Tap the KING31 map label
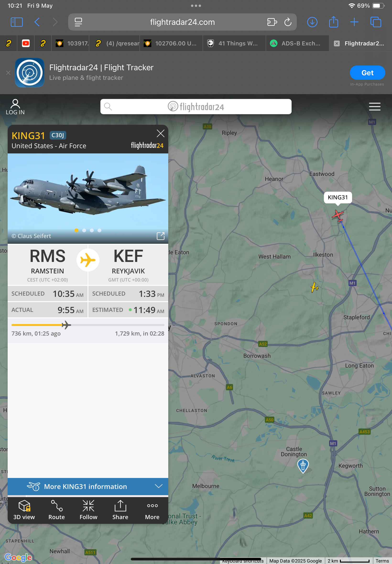This screenshot has height=564, width=392. (x=338, y=197)
